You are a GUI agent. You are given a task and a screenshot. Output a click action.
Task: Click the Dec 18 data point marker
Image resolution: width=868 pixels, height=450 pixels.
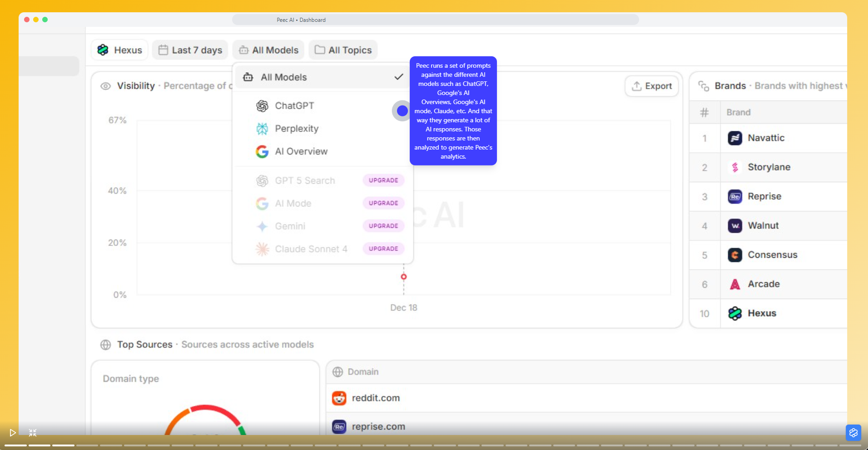click(x=404, y=277)
